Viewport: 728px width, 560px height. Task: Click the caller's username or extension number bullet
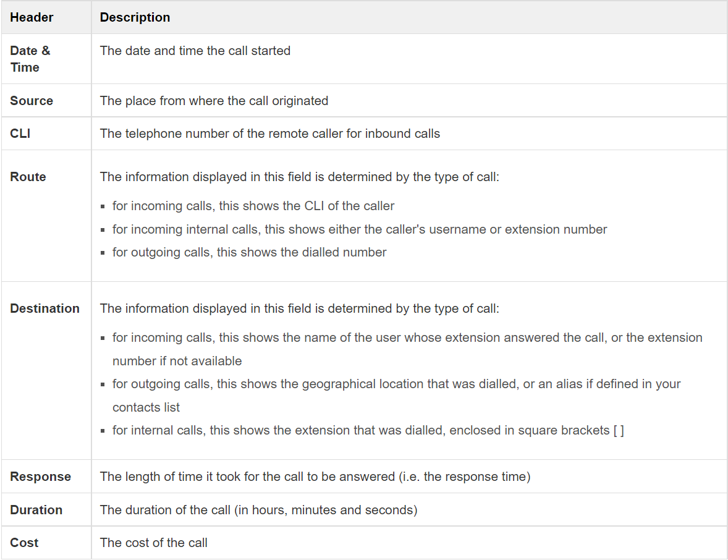pos(360,229)
